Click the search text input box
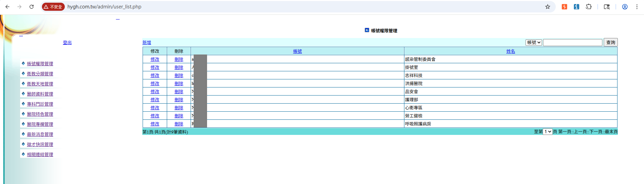 coord(573,42)
